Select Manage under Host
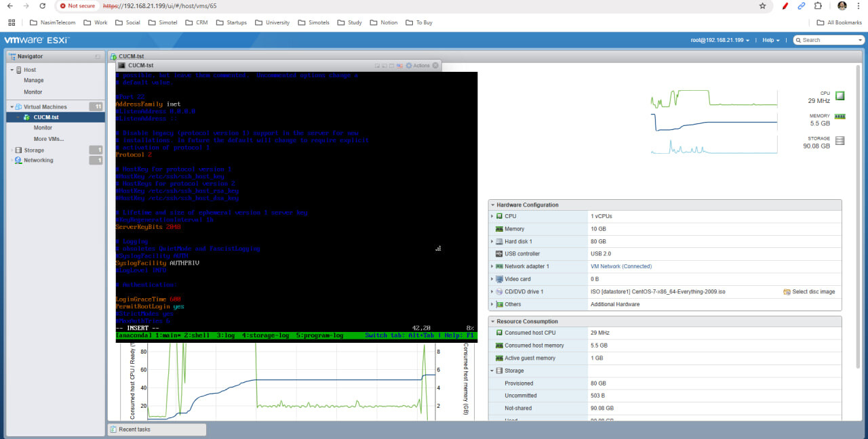Image resolution: width=868 pixels, height=439 pixels. [x=34, y=81]
